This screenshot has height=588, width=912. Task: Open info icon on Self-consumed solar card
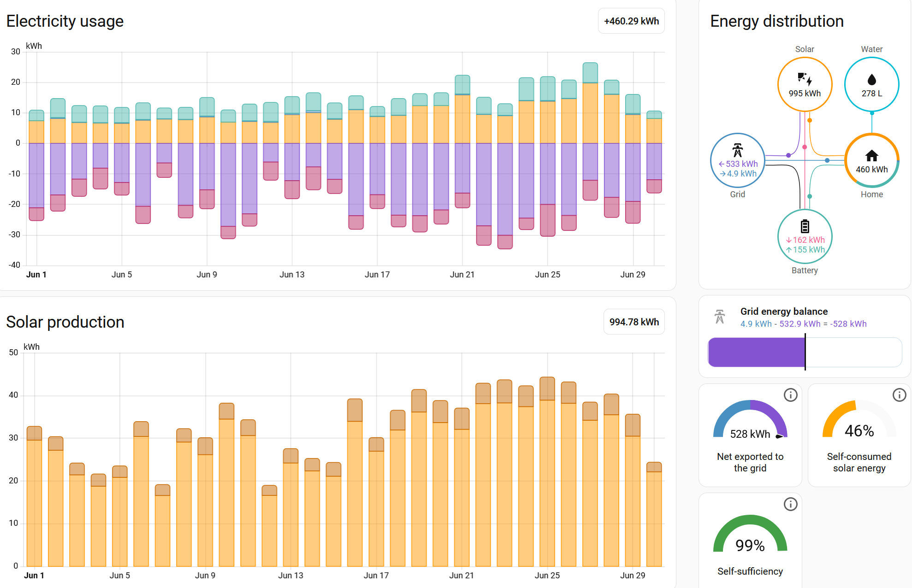coord(900,395)
